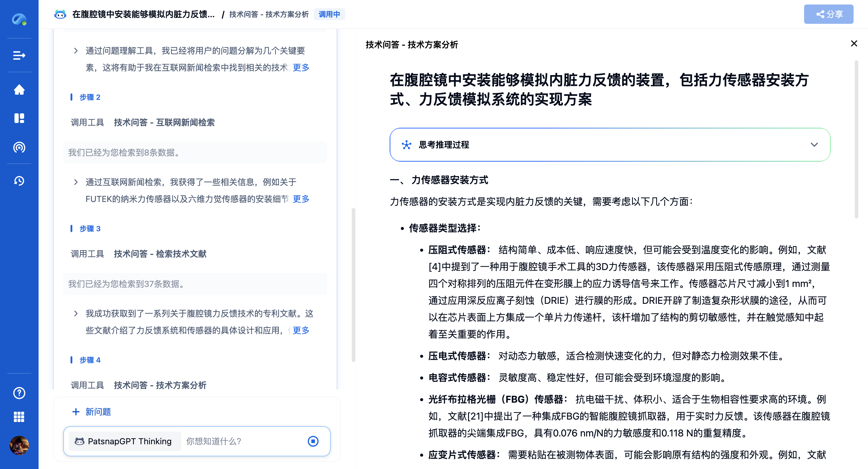Screen dimensions: 868x469
Task: Expand the 思考推理过程 dropdown
Action: pyautogui.click(x=814, y=145)
